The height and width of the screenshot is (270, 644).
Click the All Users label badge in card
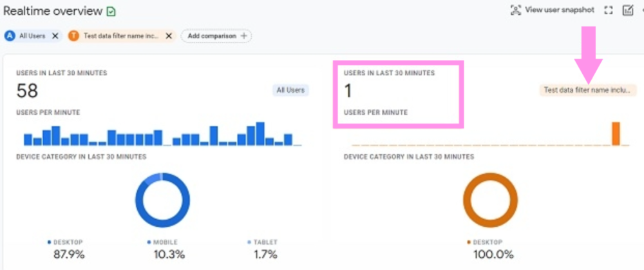click(x=290, y=90)
